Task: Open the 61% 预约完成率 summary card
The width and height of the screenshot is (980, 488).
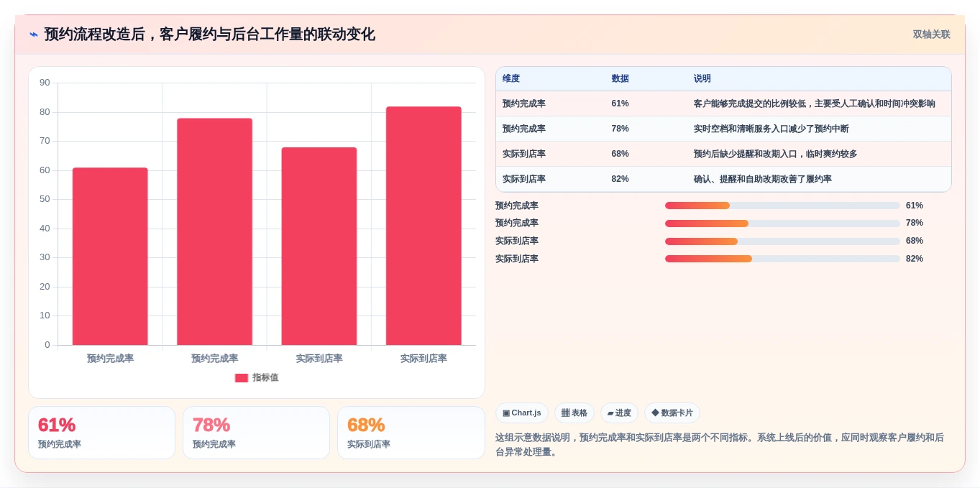Action: point(101,433)
